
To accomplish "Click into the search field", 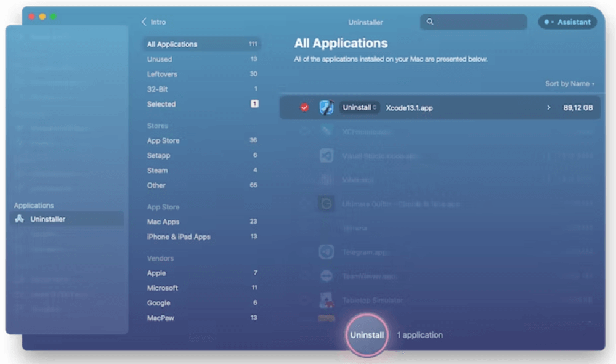I will coord(473,22).
